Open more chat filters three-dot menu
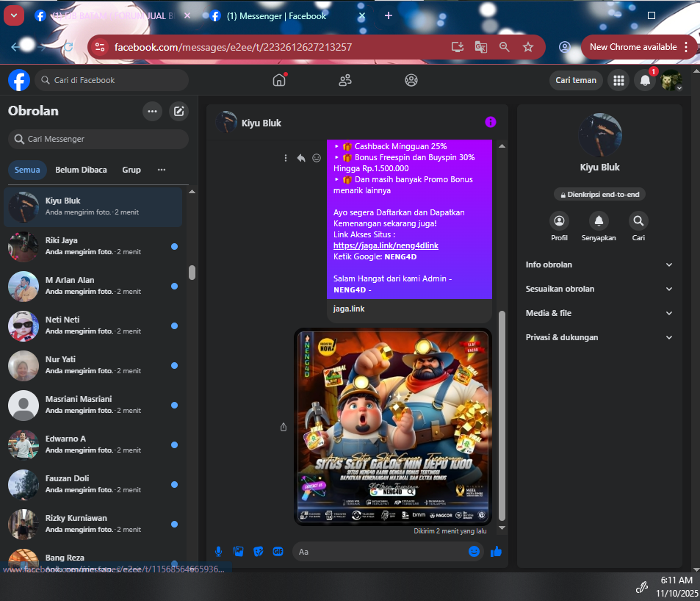Viewport: 700px width, 601px height. [162, 170]
